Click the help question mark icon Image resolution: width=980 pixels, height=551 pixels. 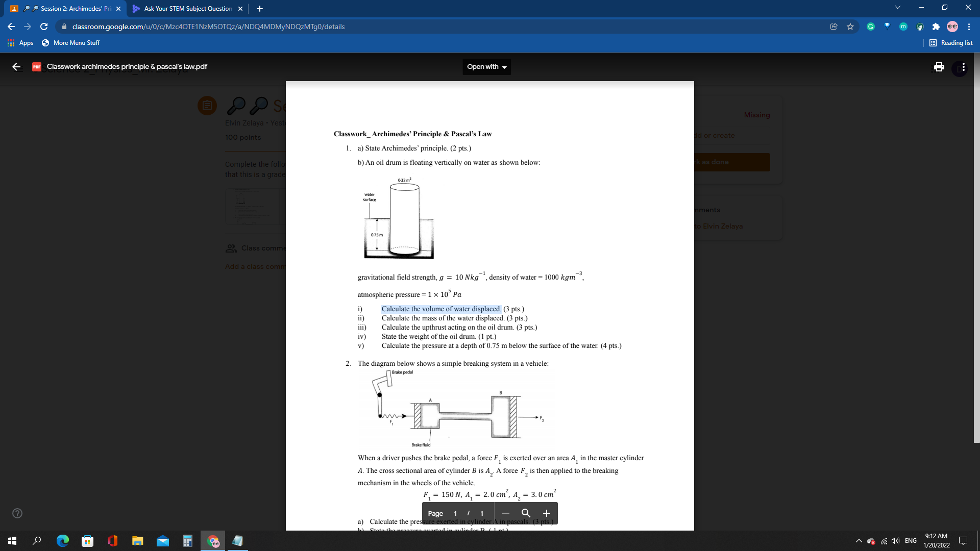pyautogui.click(x=17, y=513)
